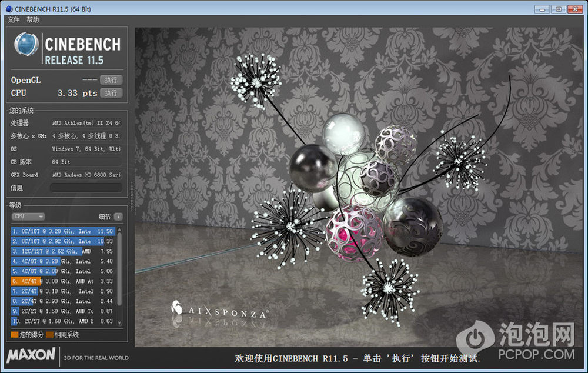Select ranking row 8, 2C/4T 2.93 GHz
This screenshot has width=588, height=373.
pyautogui.click(x=63, y=301)
